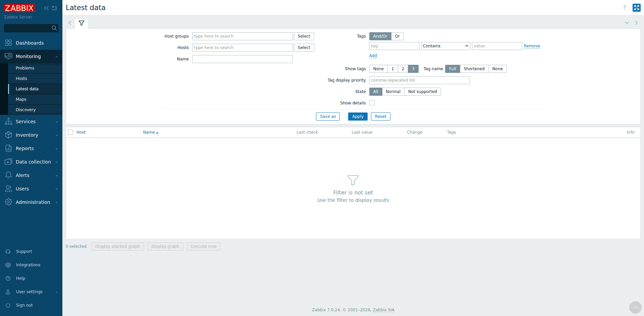Click the filter funnel tab icon
This screenshot has height=316, width=644.
pos(81,23)
